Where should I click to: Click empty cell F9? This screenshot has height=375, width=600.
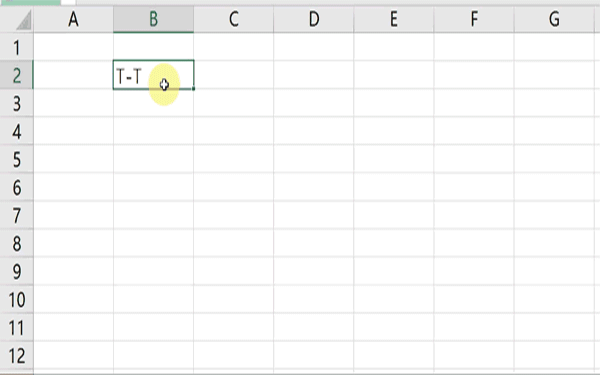tap(474, 271)
